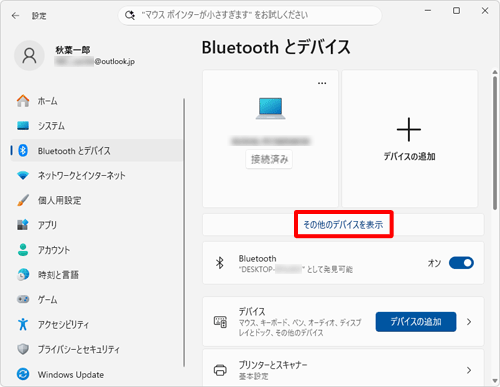
Task: Click the アカウント person icon
Action: coord(23,250)
